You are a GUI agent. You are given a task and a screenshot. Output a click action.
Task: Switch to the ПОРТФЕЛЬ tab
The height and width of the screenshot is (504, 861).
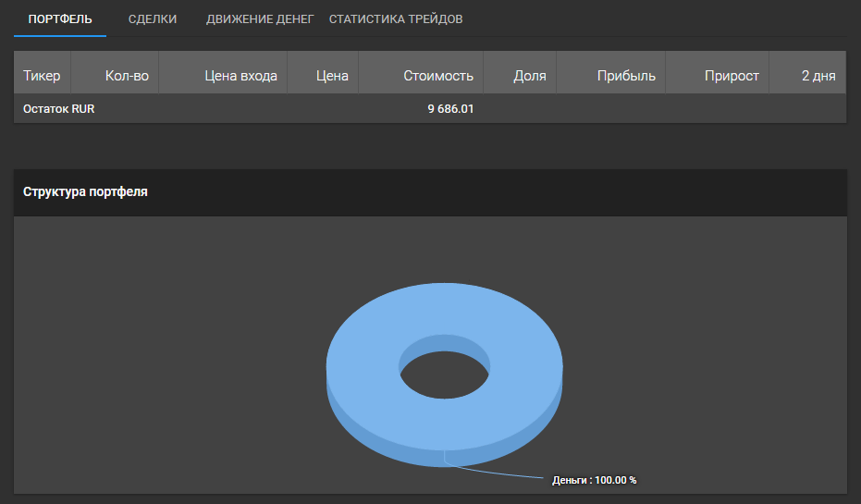[x=60, y=19]
